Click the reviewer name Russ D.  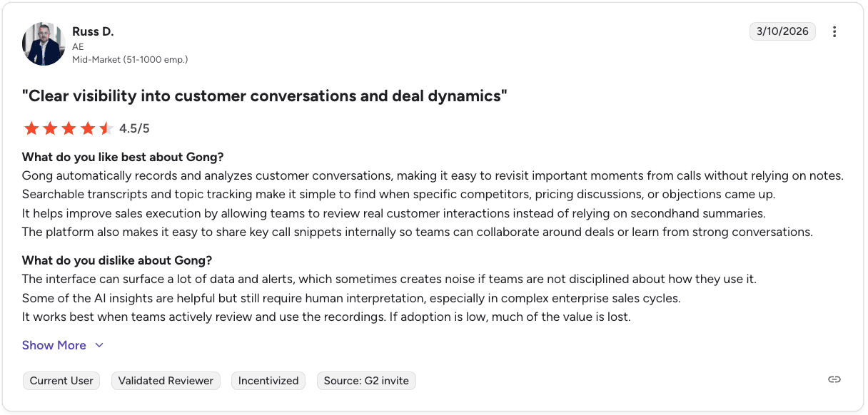[93, 31]
